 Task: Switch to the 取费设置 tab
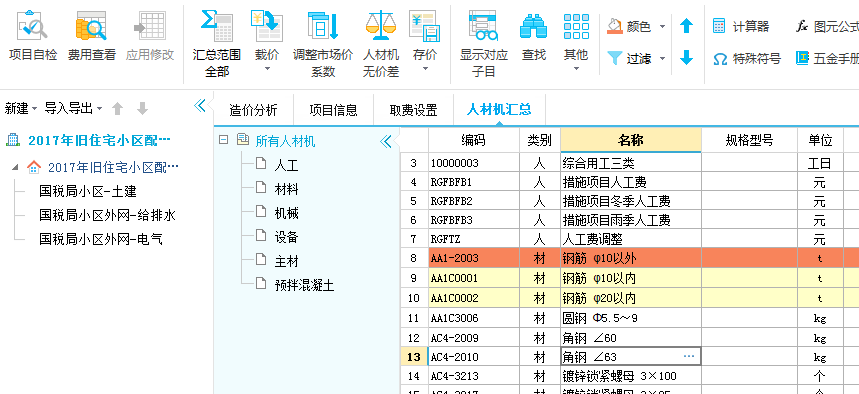click(413, 110)
